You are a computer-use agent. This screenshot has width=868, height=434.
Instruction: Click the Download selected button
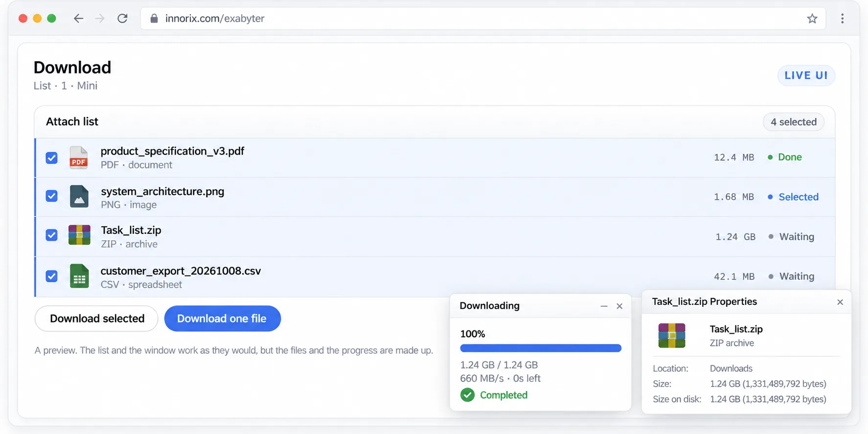(x=96, y=319)
